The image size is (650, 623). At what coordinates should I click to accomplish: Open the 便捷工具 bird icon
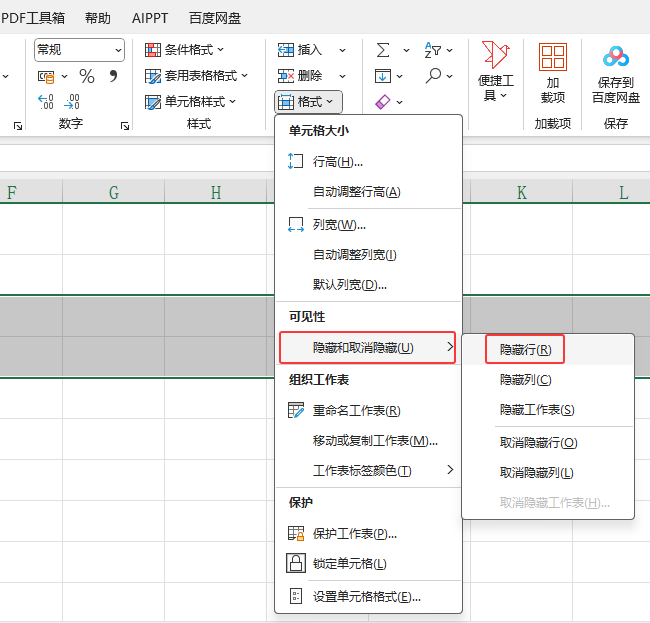click(x=495, y=54)
